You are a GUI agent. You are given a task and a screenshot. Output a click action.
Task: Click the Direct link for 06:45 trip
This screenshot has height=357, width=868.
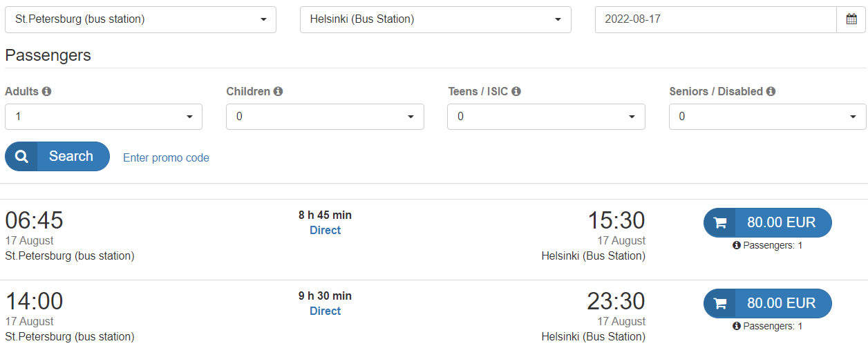point(325,231)
